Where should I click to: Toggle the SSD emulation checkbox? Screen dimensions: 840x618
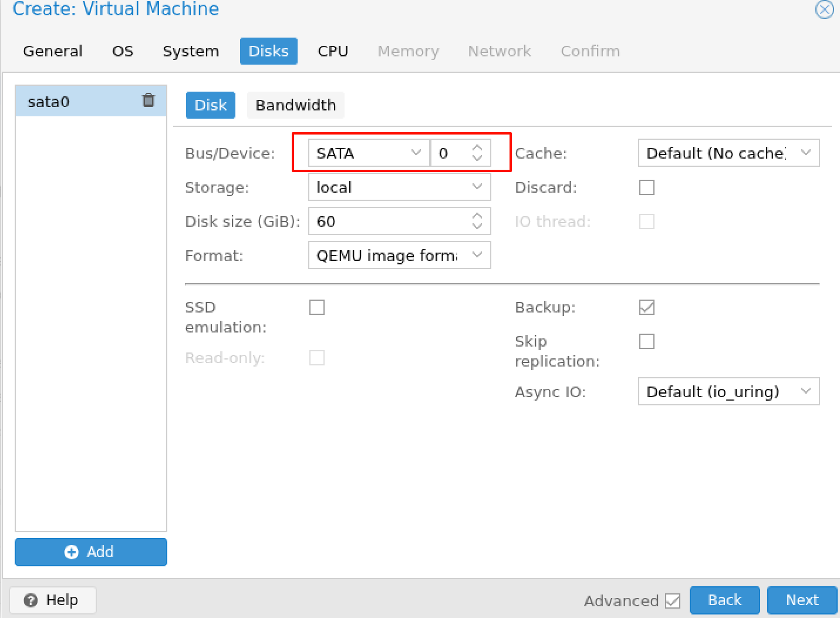tap(317, 307)
